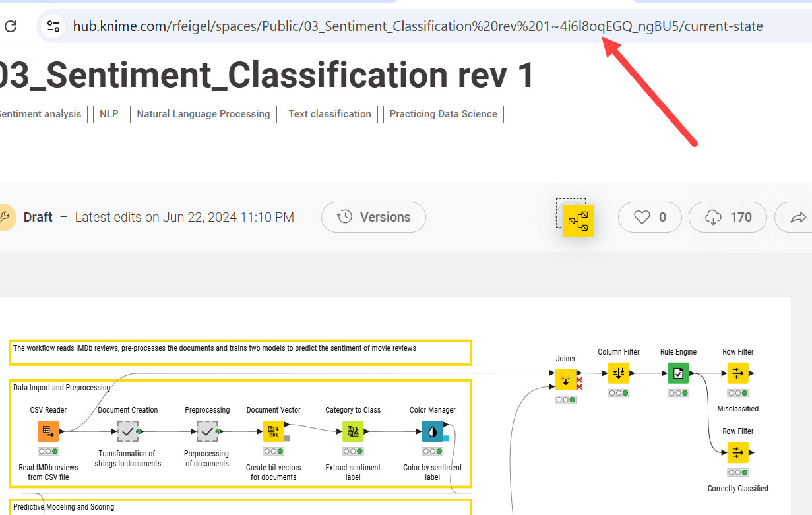Click the NLP tag
The image size is (812, 515).
[x=109, y=114]
